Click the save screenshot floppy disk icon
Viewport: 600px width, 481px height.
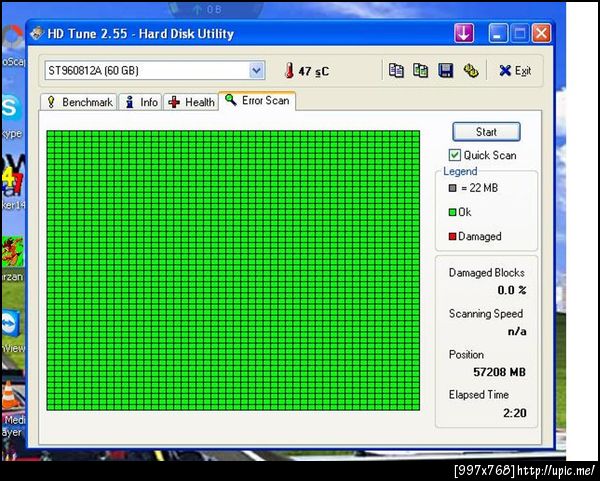pos(445,70)
